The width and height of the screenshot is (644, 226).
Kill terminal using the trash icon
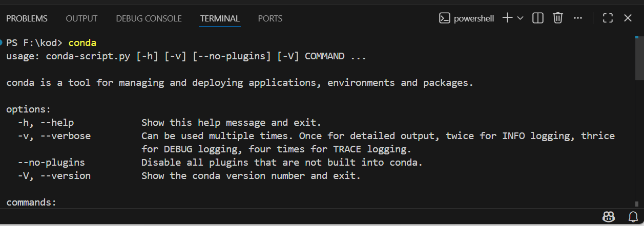tap(558, 18)
